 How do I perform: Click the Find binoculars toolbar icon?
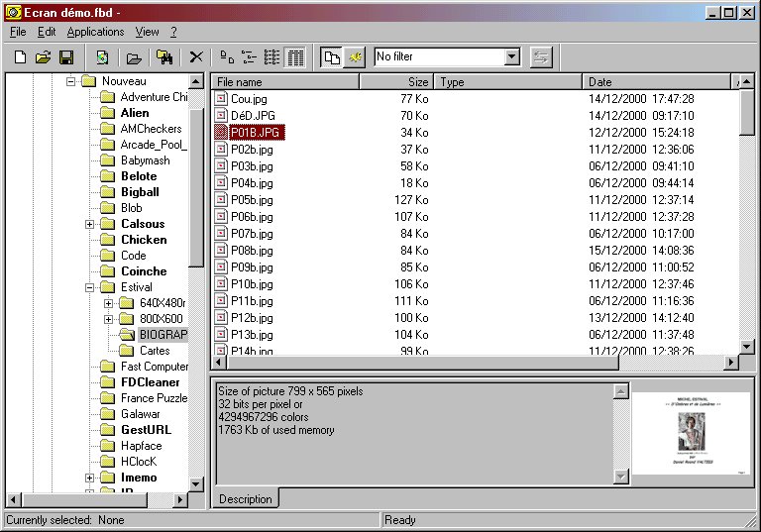coord(164,57)
